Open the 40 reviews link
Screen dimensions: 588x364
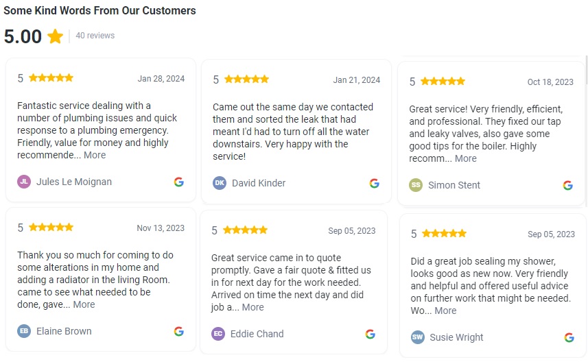click(95, 36)
